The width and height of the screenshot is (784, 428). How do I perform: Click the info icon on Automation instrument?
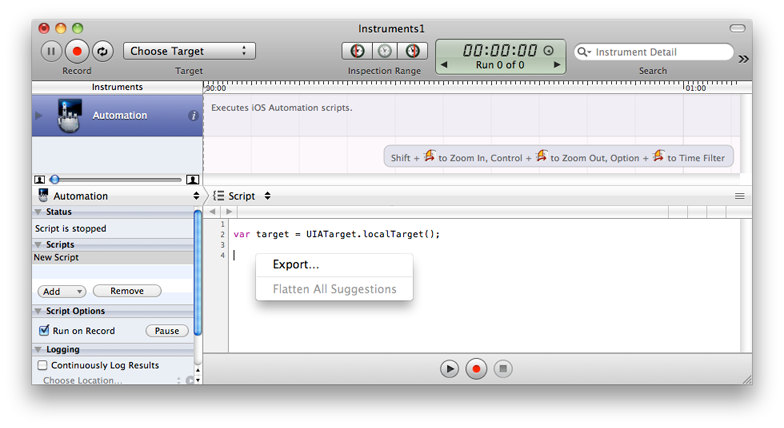194,116
